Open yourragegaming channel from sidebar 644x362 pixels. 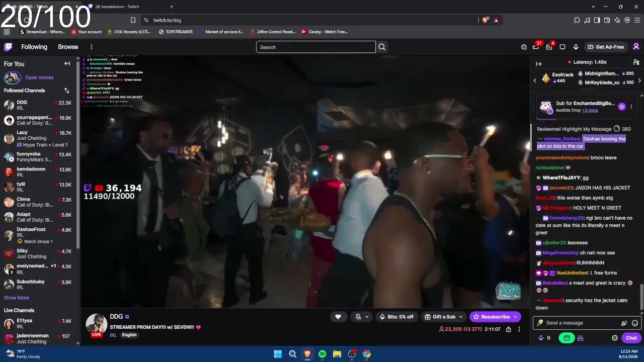tap(39, 120)
